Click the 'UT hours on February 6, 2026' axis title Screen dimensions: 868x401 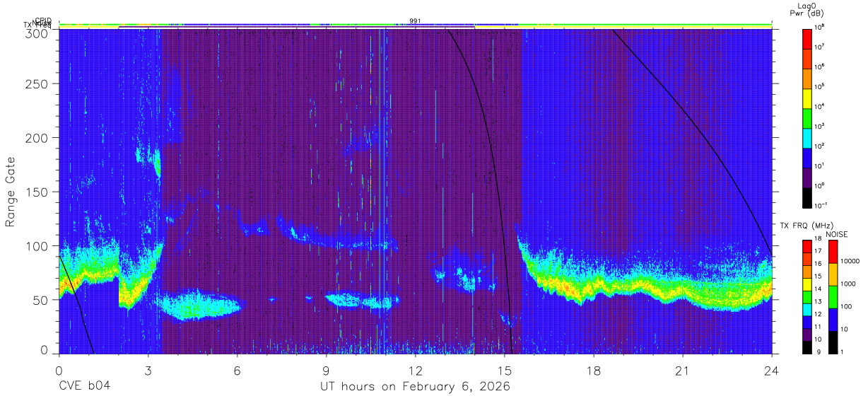[x=415, y=386]
